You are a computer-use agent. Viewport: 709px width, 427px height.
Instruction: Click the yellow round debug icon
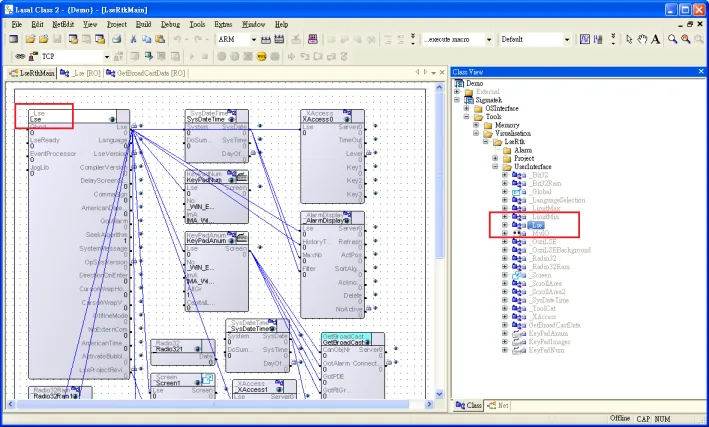(x=261, y=57)
